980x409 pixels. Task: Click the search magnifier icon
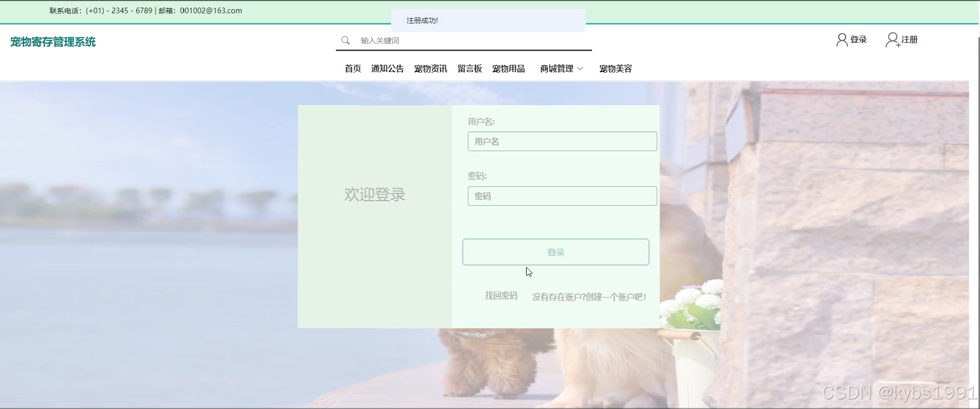[x=346, y=40]
